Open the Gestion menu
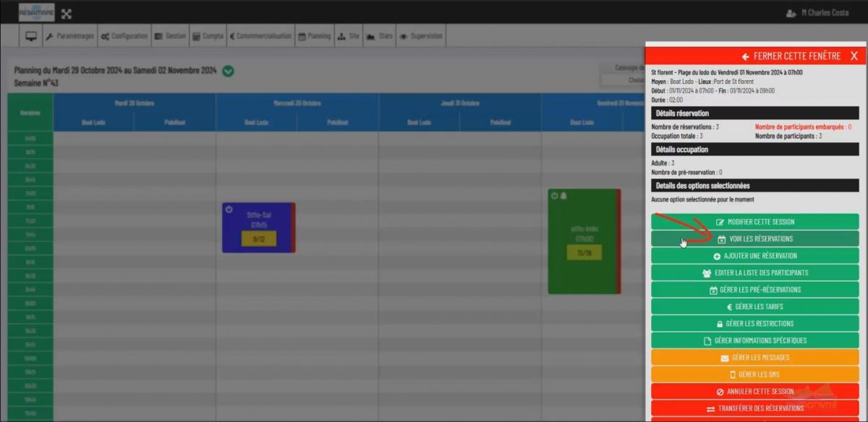Image resolution: width=868 pixels, height=422 pixels. (x=170, y=36)
